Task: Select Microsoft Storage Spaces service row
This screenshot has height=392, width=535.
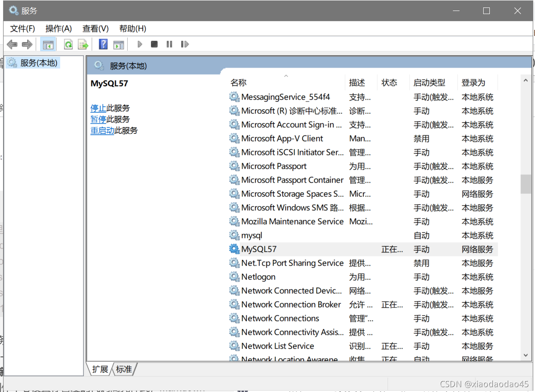Action: pyautogui.click(x=363, y=194)
